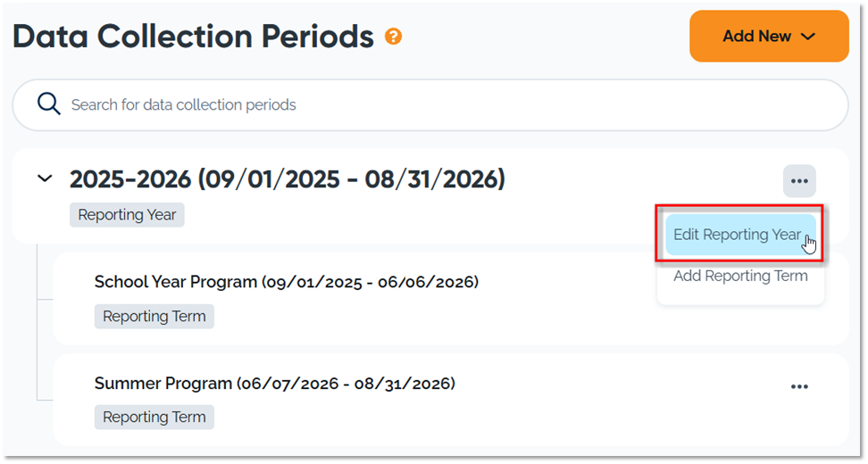
Task: Click the search magnifier icon
Action: point(49,104)
